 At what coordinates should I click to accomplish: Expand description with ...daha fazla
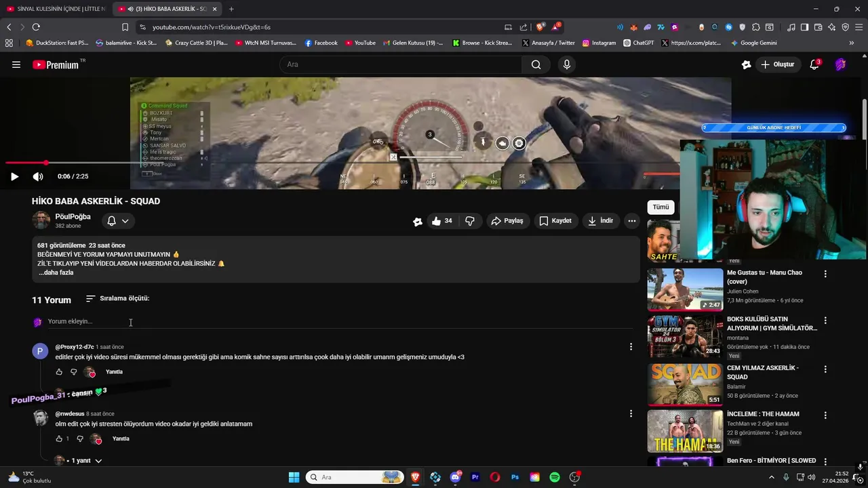[56, 272]
